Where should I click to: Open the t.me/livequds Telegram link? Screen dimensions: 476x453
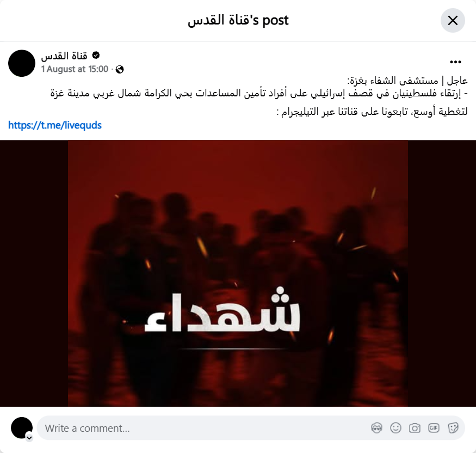[x=54, y=125]
